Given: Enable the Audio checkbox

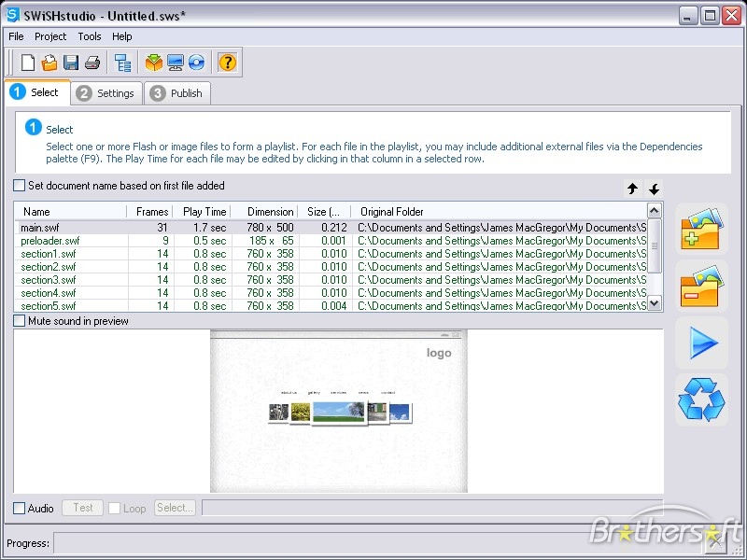Looking at the screenshot, I should coord(19,508).
